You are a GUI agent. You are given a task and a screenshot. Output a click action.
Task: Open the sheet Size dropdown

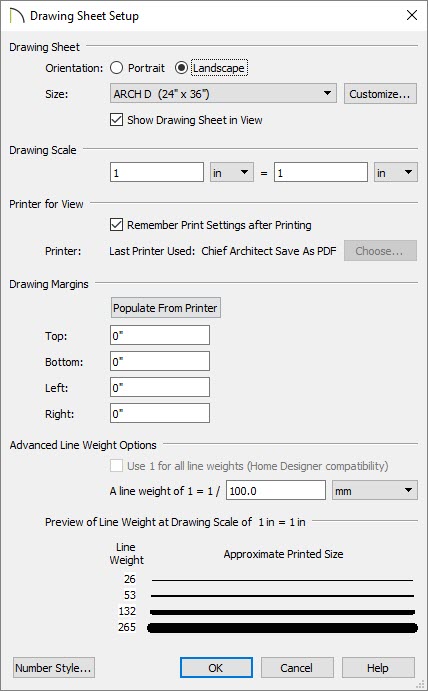[223, 93]
